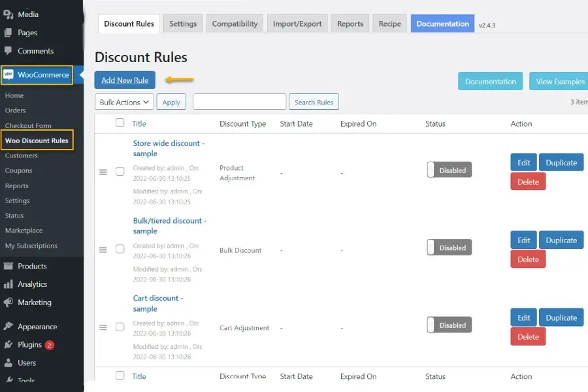Click the Products sidebar icon
588x392 pixels.
click(x=8, y=266)
